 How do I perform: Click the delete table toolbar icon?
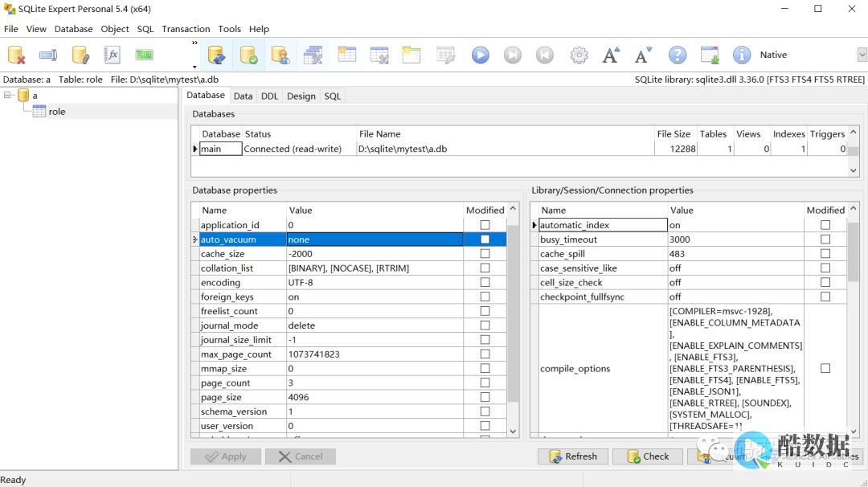pyautogui.click(x=379, y=55)
